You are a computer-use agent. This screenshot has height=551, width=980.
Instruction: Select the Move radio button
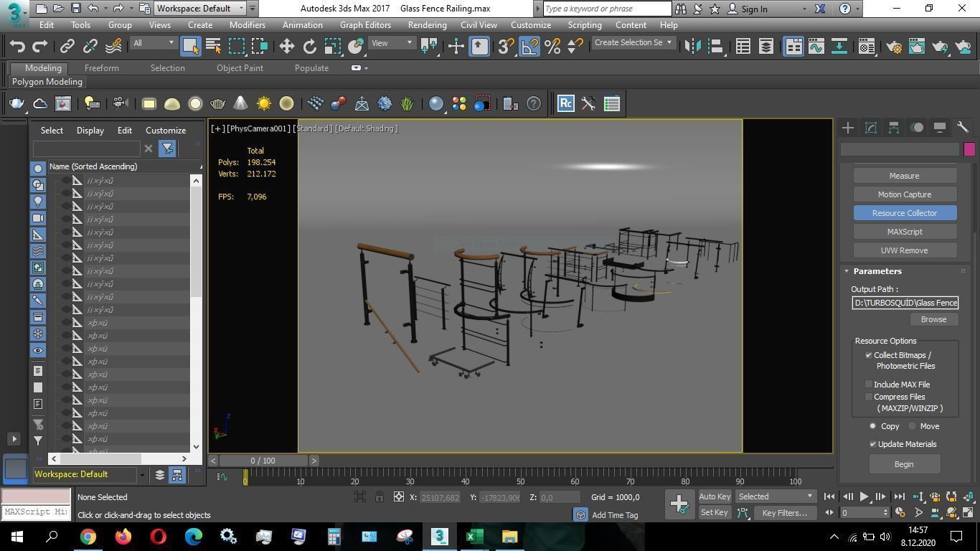(913, 426)
